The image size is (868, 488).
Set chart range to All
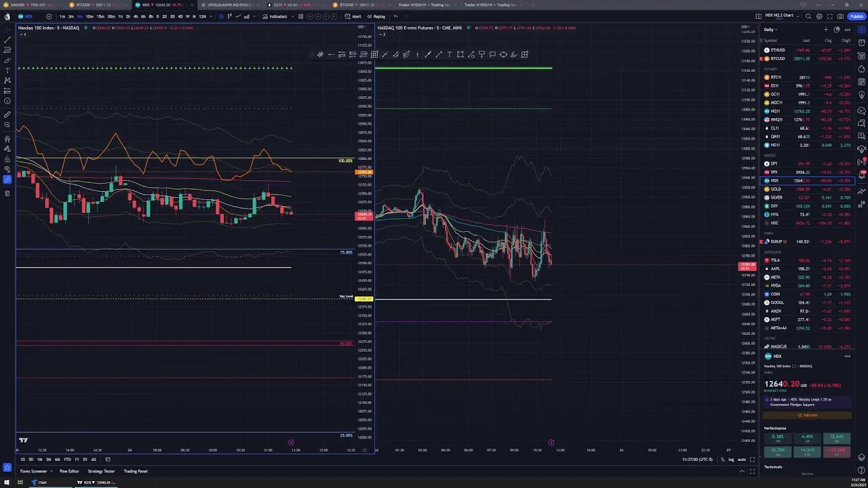94,460
